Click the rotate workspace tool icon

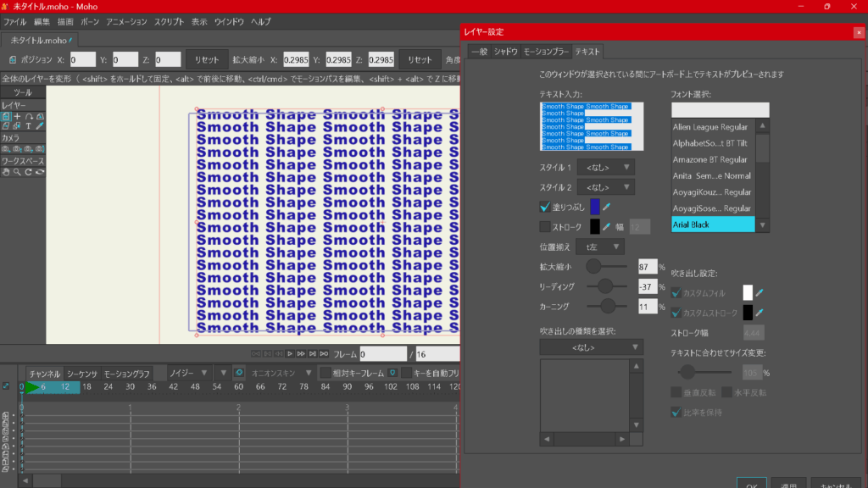pos(28,171)
